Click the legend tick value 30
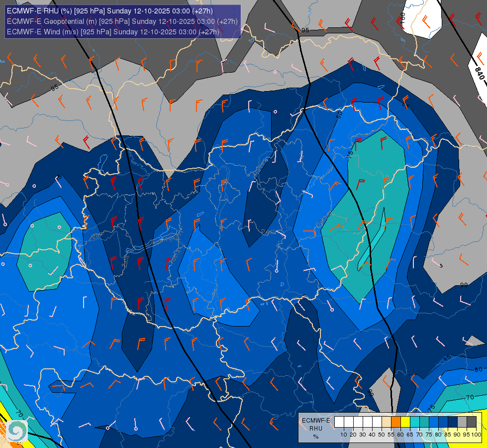Image resolution: width=487 pixels, height=448 pixels. [363, 435]
